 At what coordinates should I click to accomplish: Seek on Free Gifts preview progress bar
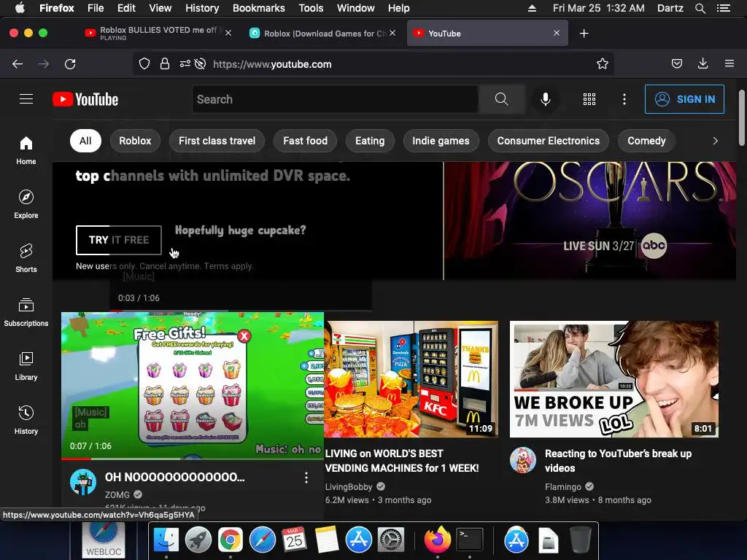point(193,459)
